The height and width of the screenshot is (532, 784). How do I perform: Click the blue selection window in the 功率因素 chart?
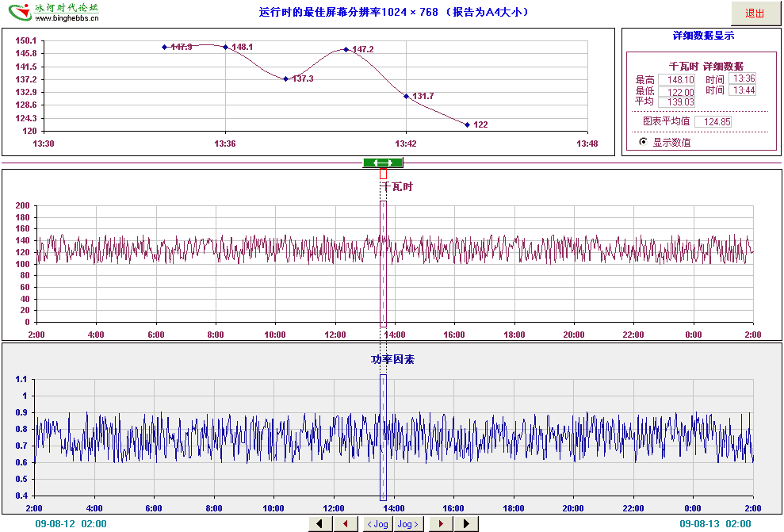pos(383,438)
